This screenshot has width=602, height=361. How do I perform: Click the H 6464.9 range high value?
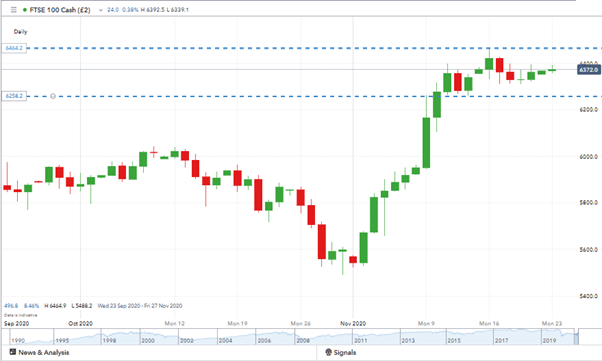click(x=55, y=306)
